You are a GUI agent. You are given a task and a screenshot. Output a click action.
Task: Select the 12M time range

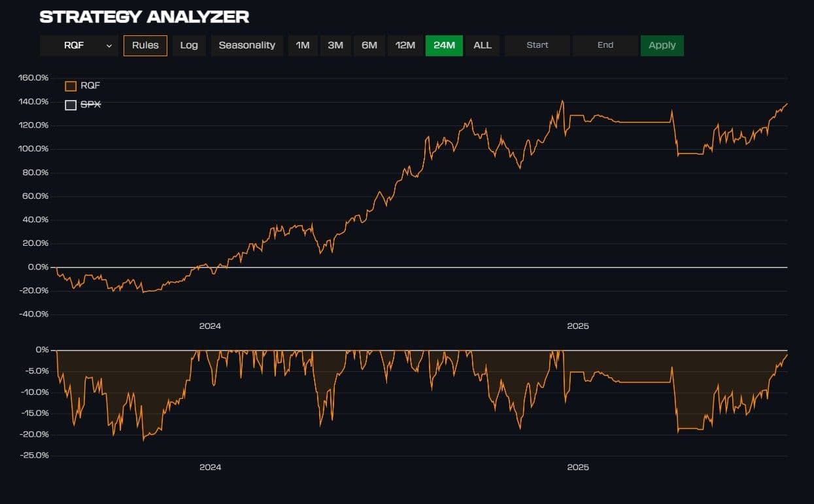pyautogui.click(x=405, y=45)
